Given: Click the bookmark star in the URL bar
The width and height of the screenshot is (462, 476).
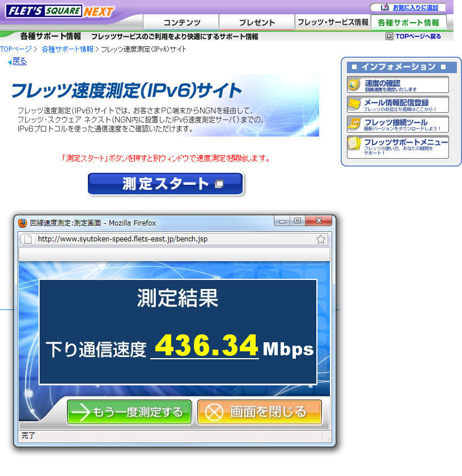Looking at the screenshot, I should coord(321,239).
